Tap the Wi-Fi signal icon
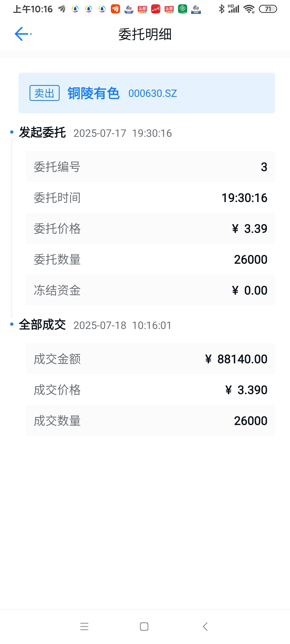Screen dimensions: 290x644 (249, 9)
